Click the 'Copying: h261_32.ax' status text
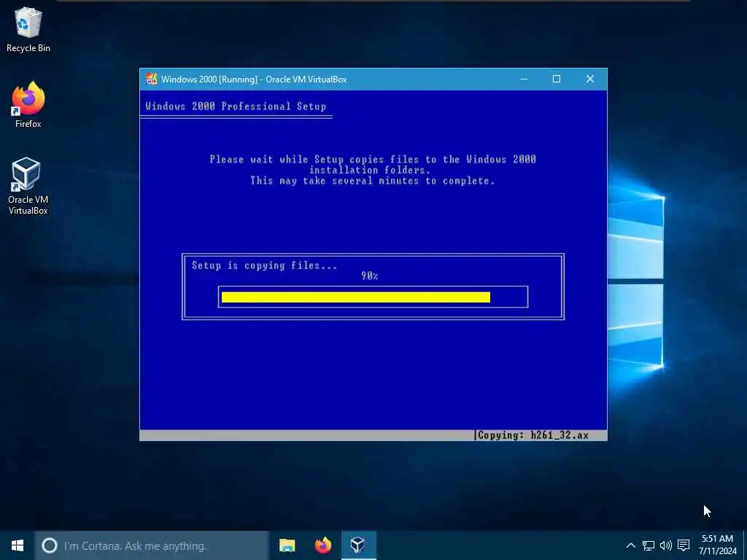The image size is (747, 560). [533, 435]
